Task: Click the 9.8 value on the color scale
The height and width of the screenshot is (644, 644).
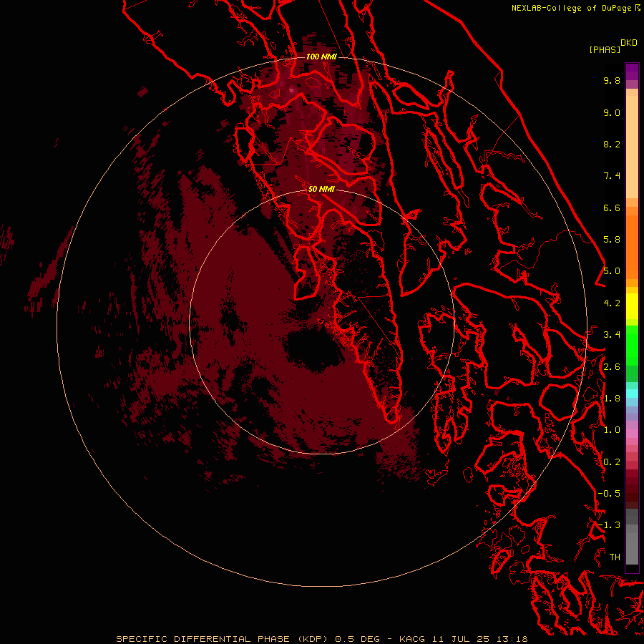Action: tap(612, 80)
